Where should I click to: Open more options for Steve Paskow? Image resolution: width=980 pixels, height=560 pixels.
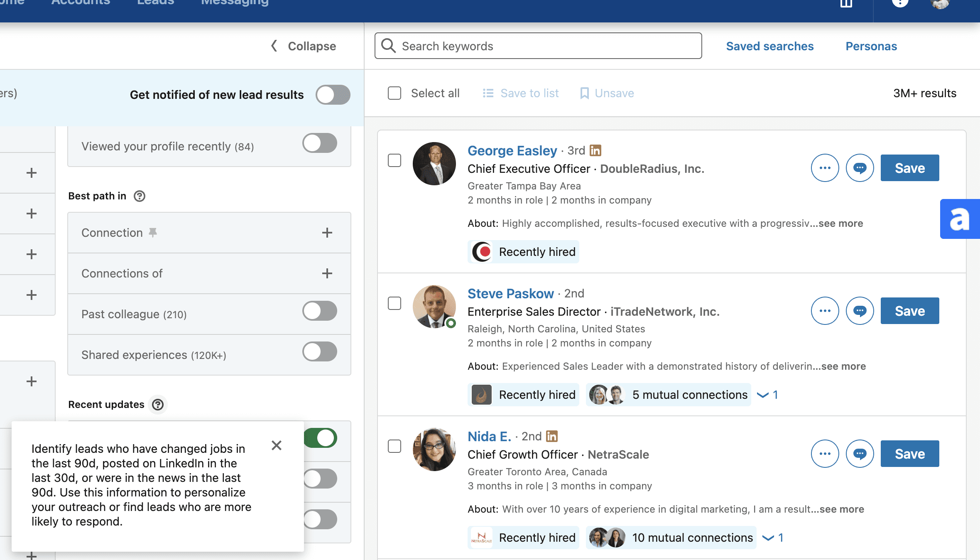tap(825, 311)
